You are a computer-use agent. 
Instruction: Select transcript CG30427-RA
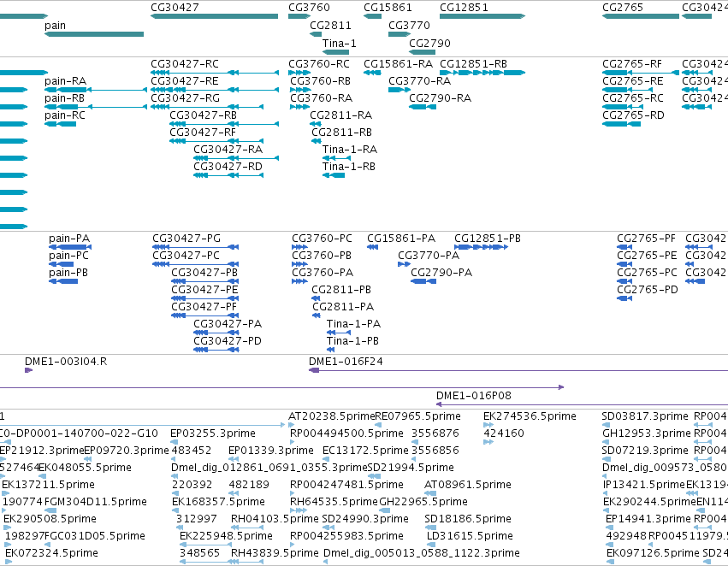(x=236, y=159)
